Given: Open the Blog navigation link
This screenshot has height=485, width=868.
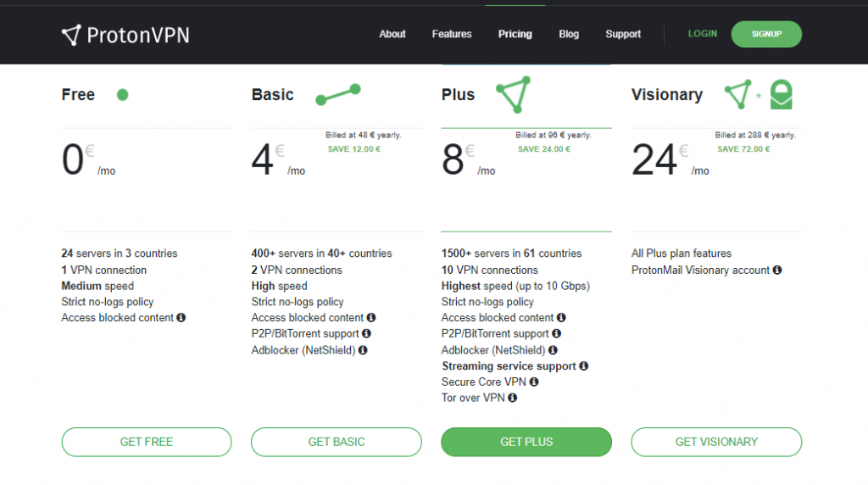Looking at the screenshot, I should click(569, 34).
